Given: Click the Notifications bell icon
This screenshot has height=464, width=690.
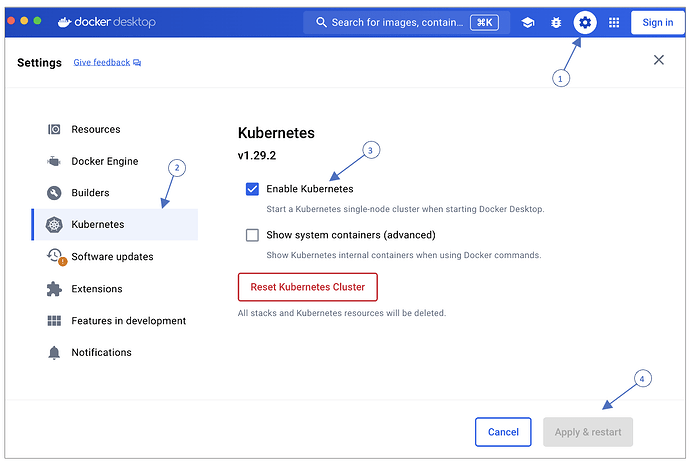Looking at the screenshot, I should tap(54, 353).
